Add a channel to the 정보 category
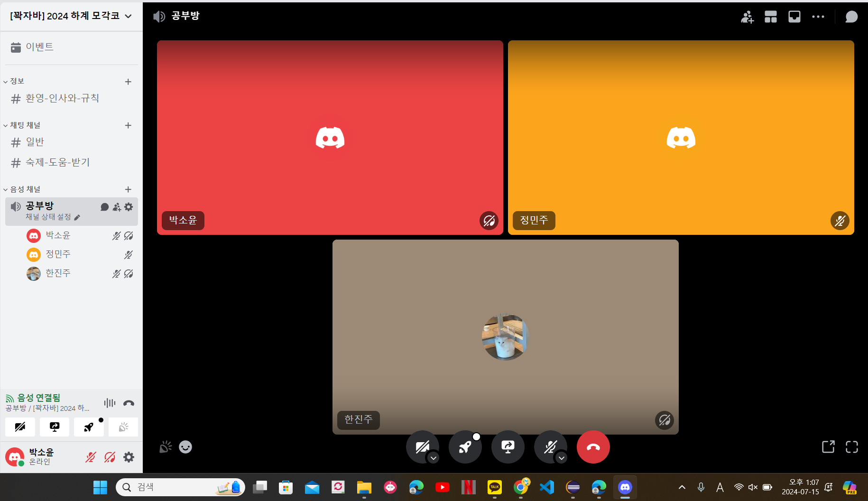The width and height of the screenshot is (868, 501). pos(128,82)
